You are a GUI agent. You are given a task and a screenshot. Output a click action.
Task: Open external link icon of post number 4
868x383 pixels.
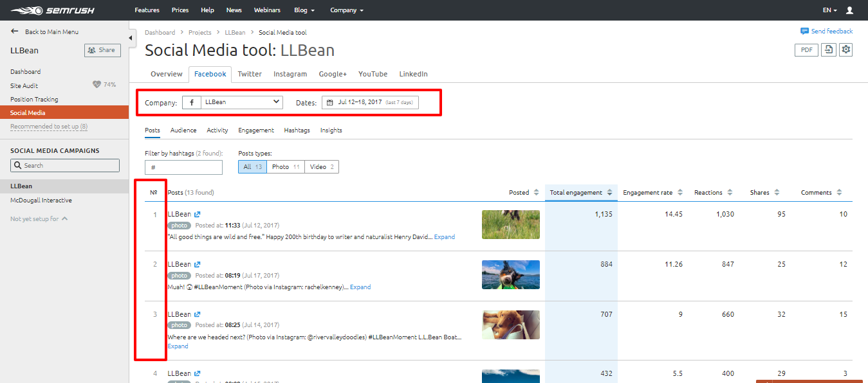point(198,374)
